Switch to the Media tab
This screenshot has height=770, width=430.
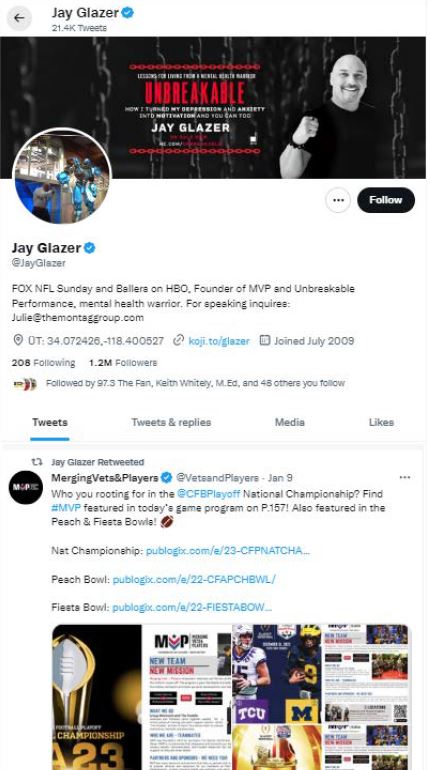(x=290, y=422)
